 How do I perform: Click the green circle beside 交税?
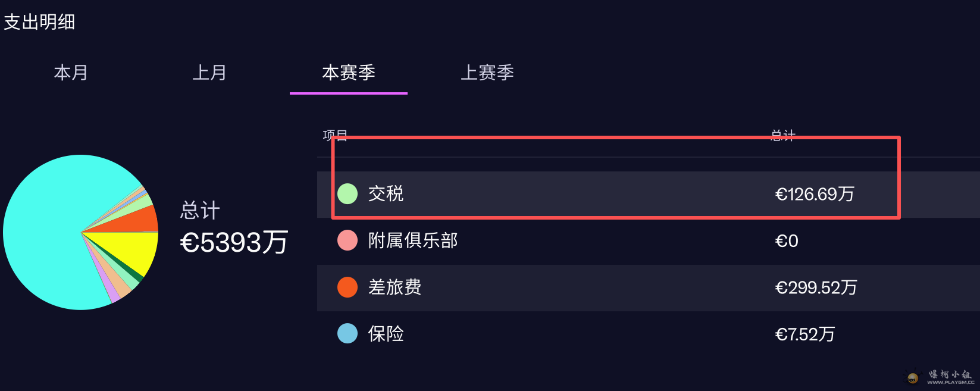(347, 193)
